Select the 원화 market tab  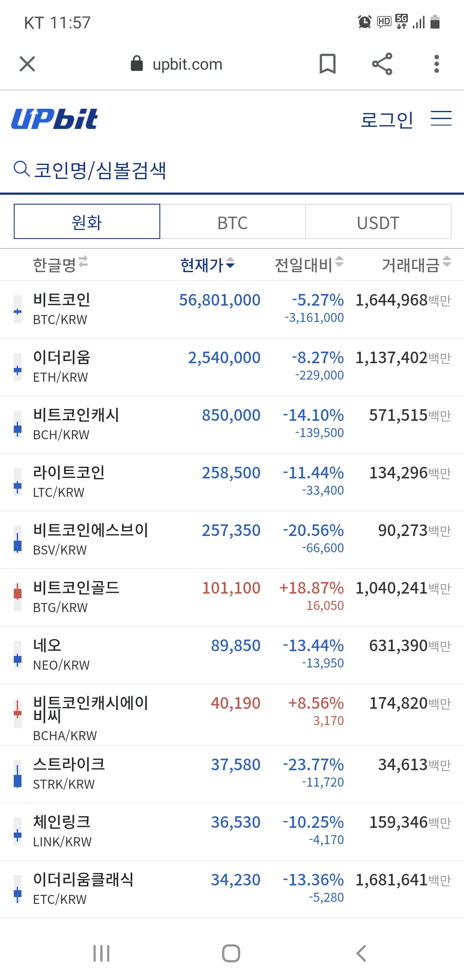87,222
